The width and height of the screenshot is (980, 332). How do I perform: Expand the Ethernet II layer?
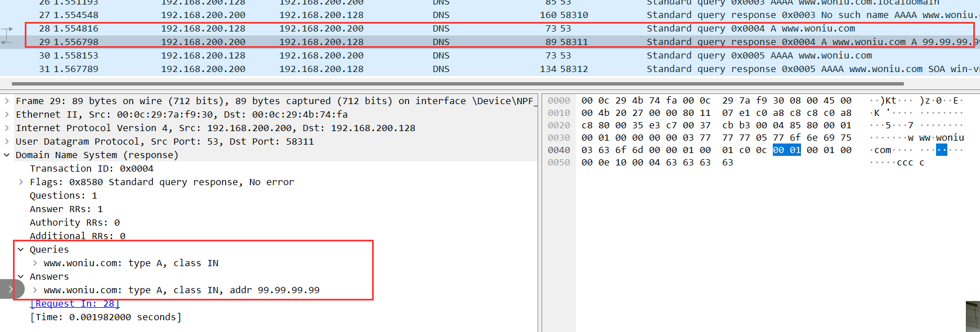coord(7,115)
